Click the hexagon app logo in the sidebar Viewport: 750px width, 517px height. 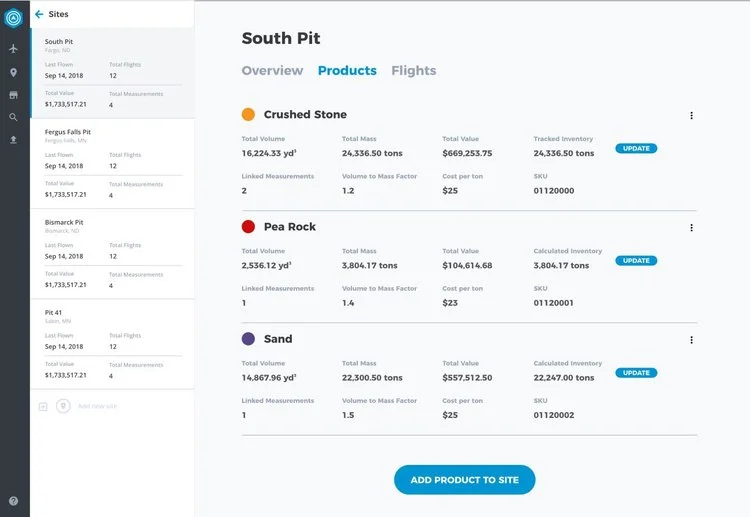click(14, 17)
